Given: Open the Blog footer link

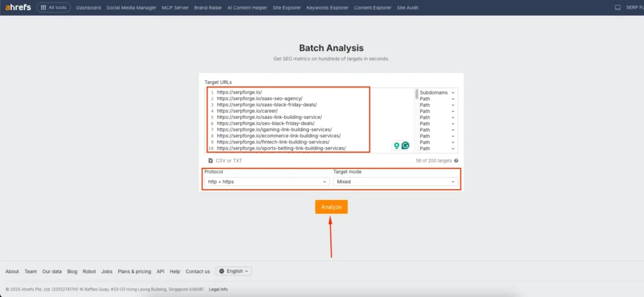Looking at the screenshot, I should coord(72,272).
